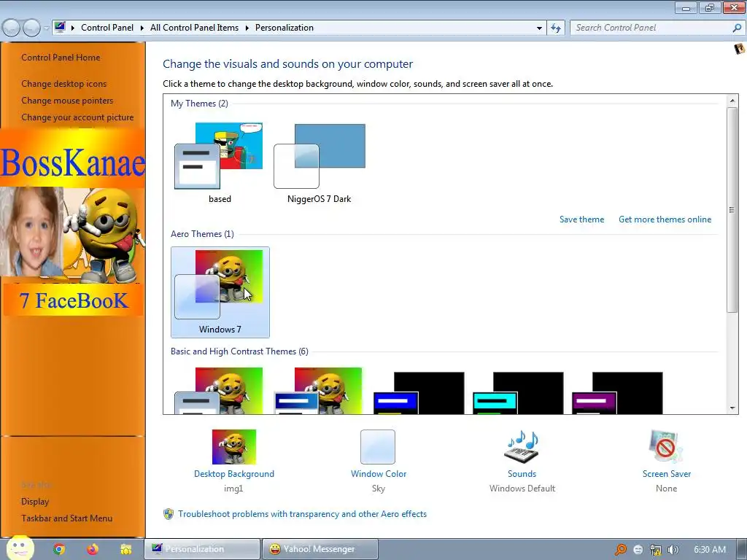Open Change desktop icons
Image resolution: width=747 pixels, height=560 pixels.
pos(64,84)
